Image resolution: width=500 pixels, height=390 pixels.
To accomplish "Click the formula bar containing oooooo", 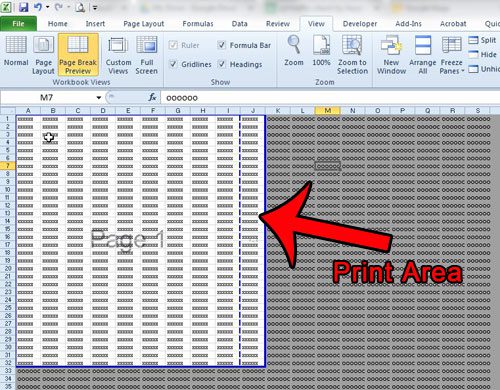I will click(x=330, y=98).
